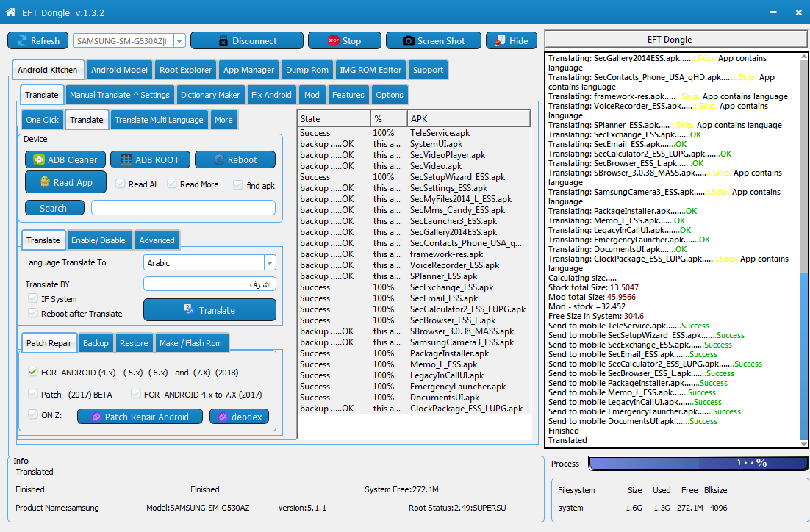Click the Translate BY input field
Screen dimensions: 810x532
(x=209, y=284)
